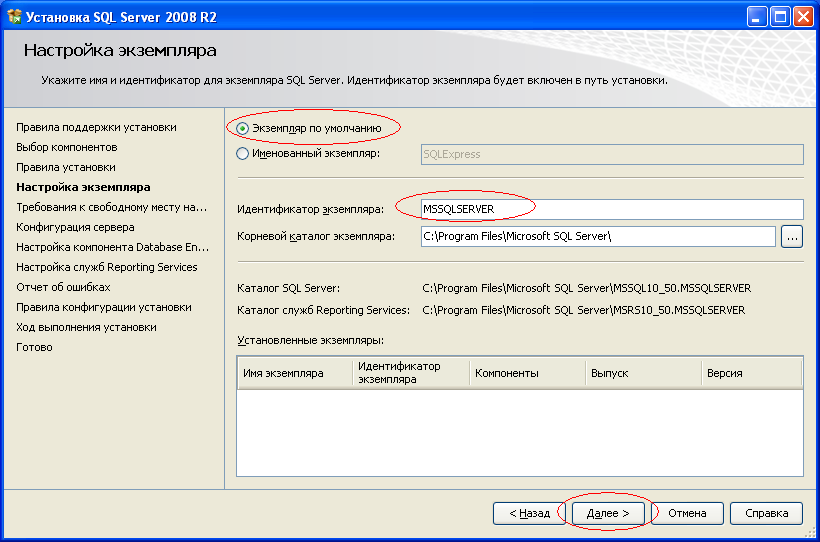820x542 pixels.
Task: Minimize the SQL Server setup window
Action: pos(756,18)
